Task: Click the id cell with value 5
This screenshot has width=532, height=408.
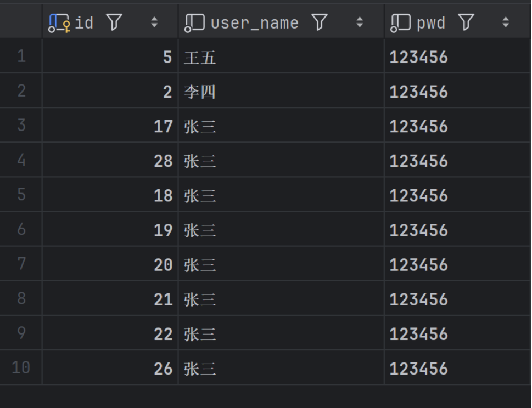Action: click(x=110, y=56)
